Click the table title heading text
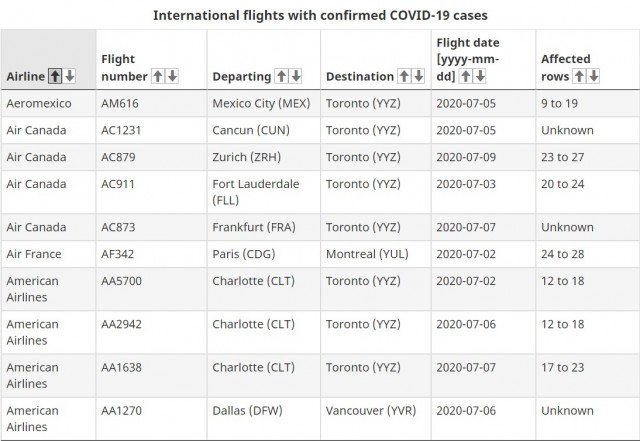Screen dimensions: 640x441 click(x=320, y=16)
